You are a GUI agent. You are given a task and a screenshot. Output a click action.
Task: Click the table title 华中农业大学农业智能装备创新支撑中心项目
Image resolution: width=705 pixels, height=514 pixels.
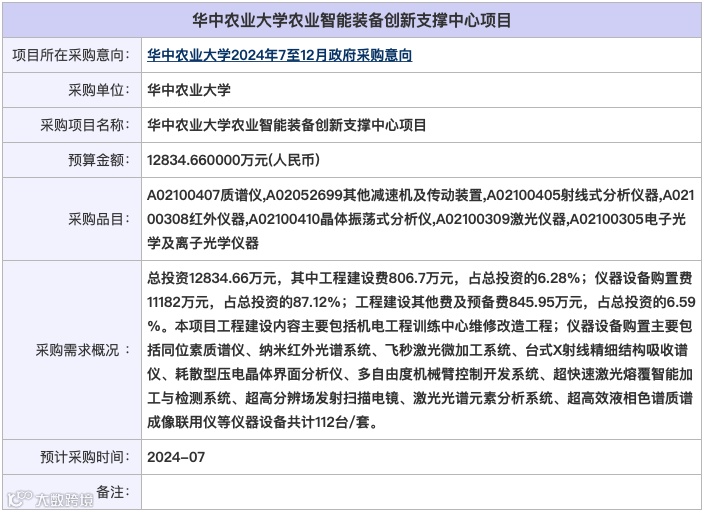click(352, 20)
